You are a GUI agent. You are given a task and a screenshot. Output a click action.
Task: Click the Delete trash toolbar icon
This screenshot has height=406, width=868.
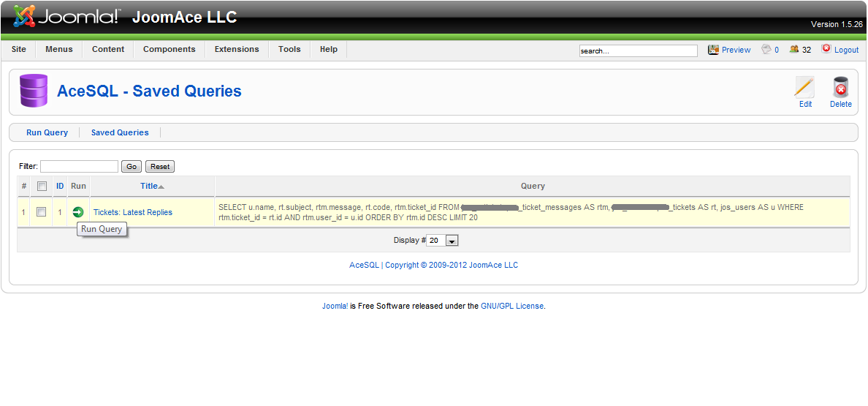tap(841, 87)
